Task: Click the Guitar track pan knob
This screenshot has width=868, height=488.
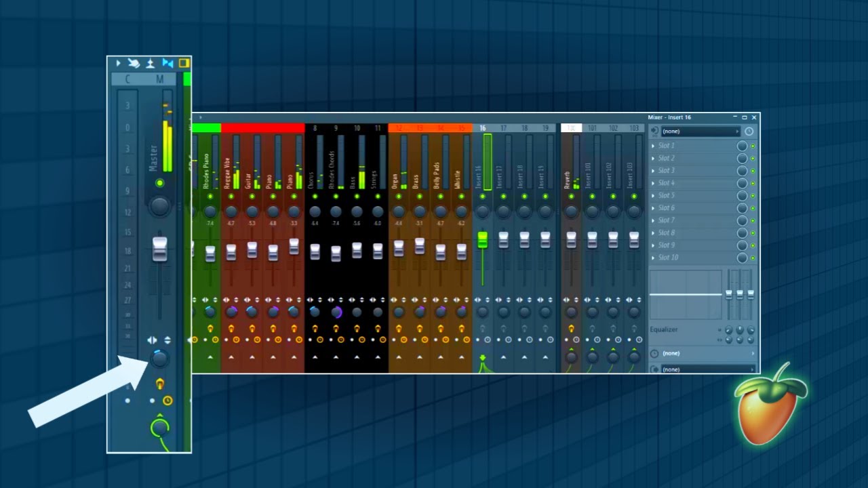Action: pos(252,211)
